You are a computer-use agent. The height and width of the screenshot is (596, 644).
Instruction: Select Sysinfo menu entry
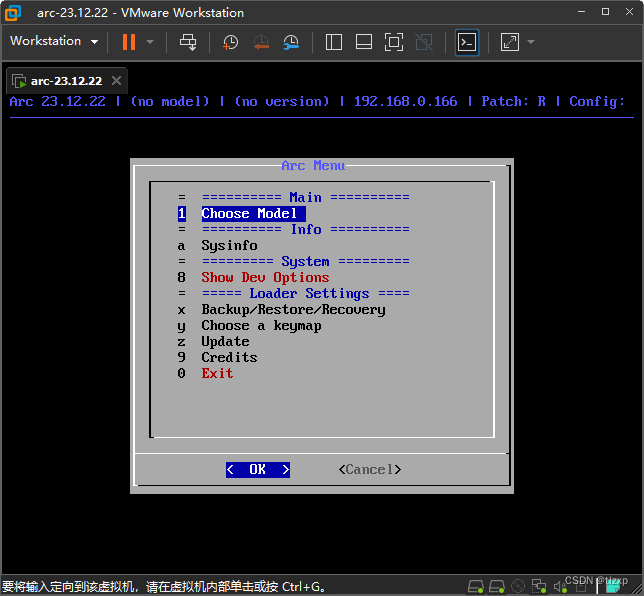coord(229,246)
